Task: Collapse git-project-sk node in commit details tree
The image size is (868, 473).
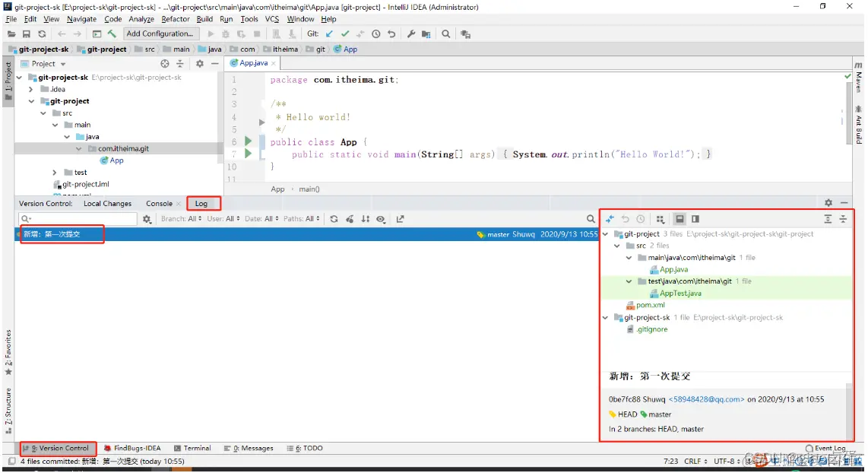Action: point(606,317)
